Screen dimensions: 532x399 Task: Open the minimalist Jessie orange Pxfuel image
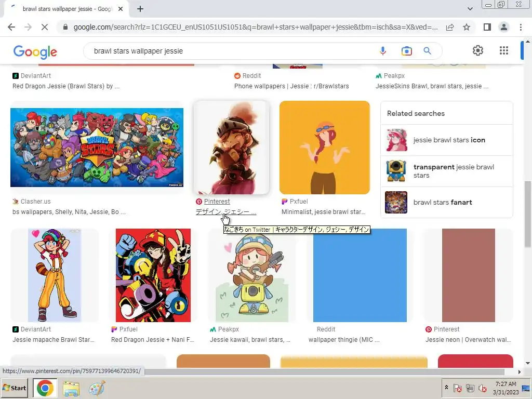[x=325, y=148]
